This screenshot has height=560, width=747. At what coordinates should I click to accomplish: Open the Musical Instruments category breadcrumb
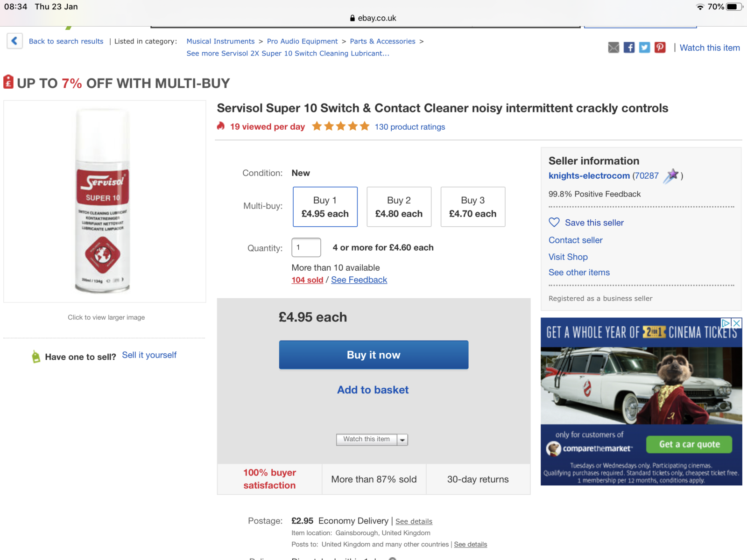(220, 41)
